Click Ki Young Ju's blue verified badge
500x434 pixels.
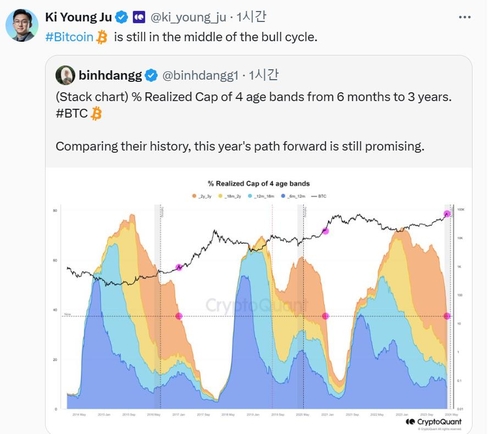point(122,17)
